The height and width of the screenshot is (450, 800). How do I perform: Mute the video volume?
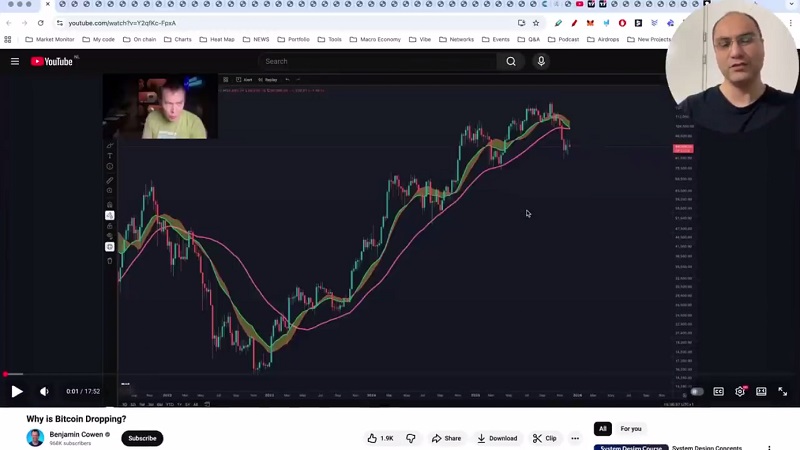(44, 391)
